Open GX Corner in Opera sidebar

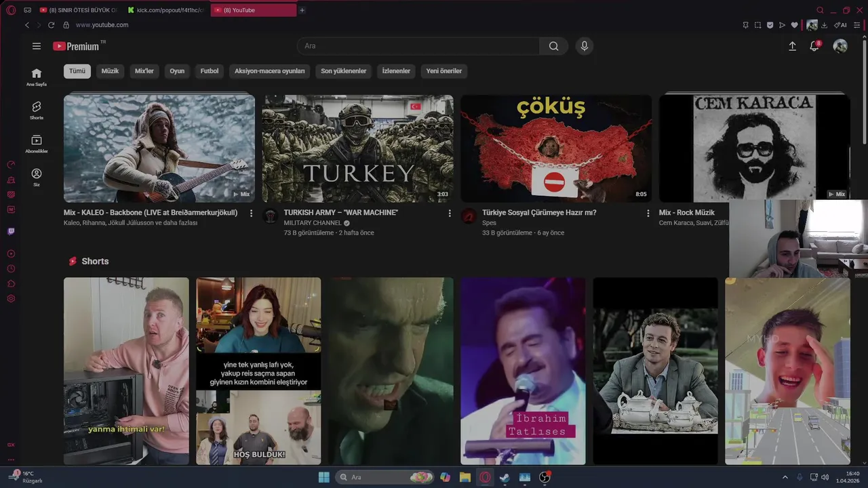tap(11, 445)
